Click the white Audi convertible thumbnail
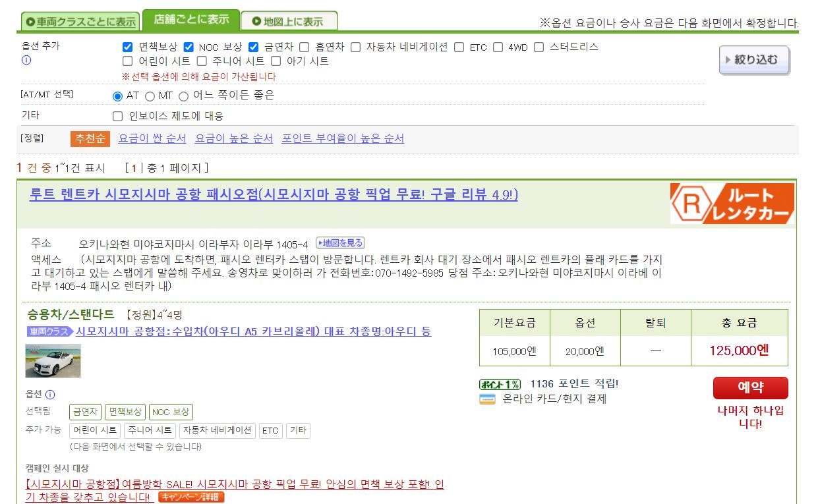The width and height of the screenshot is (818, 504). click(x=53, y=361)
